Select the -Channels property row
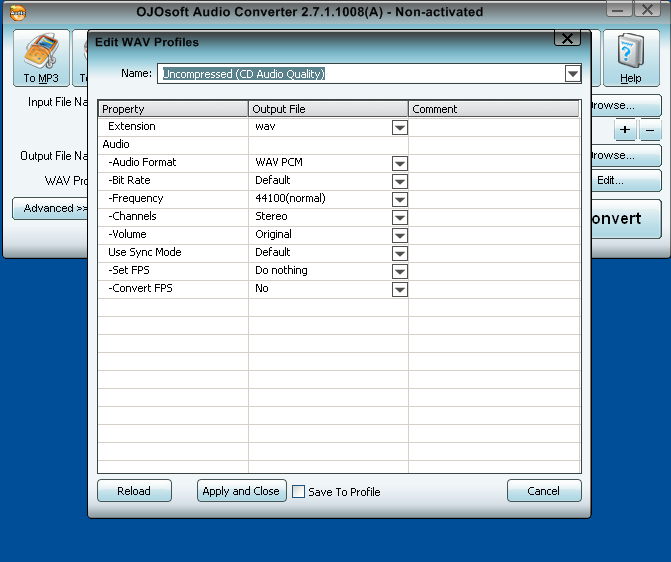The image size is (671, 562). click(x=339, y=217)
